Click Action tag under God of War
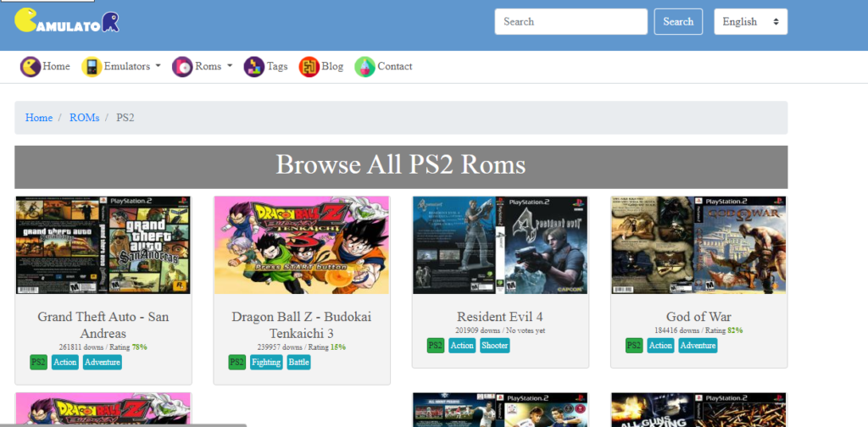The width and height of the screenshot is (868, 427). (x=660, y=346)
